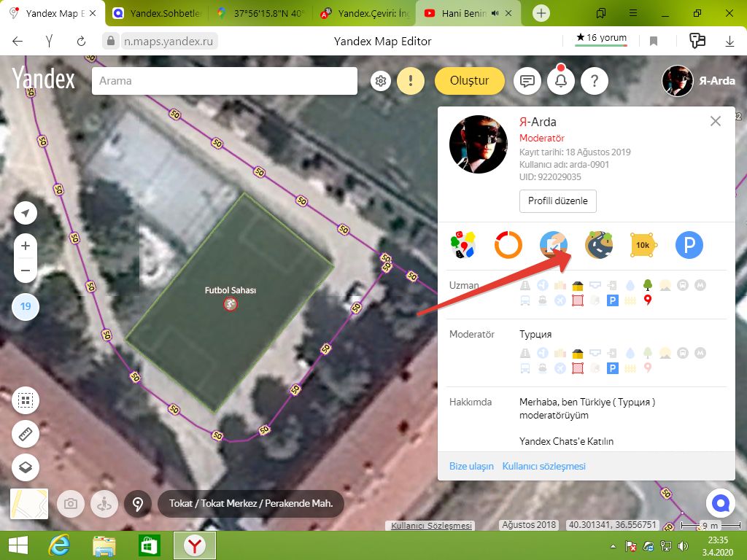This screenshot has height=560, width=747.
Task: Click the yellow building icon in Uzman row
Action: pos(578,286)
